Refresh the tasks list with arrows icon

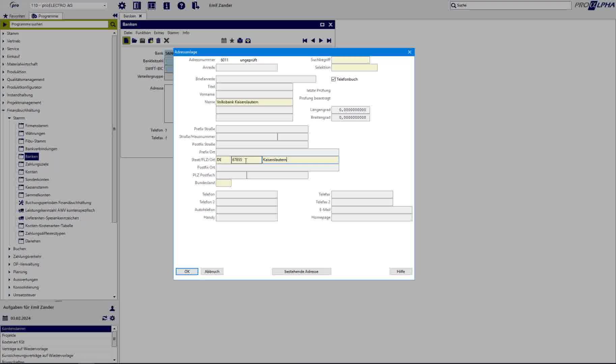click(105, 318)
